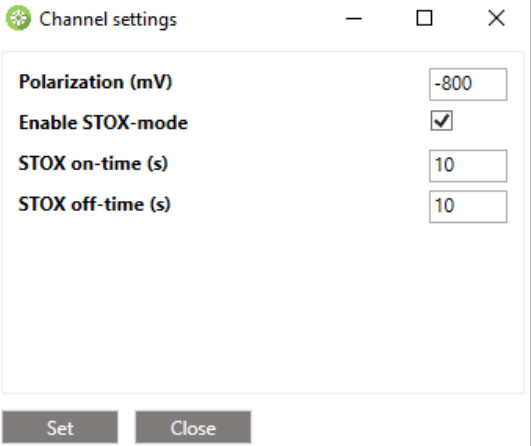Close the window with the X icon
531x446 pixels.
click(x=496, y=18)
